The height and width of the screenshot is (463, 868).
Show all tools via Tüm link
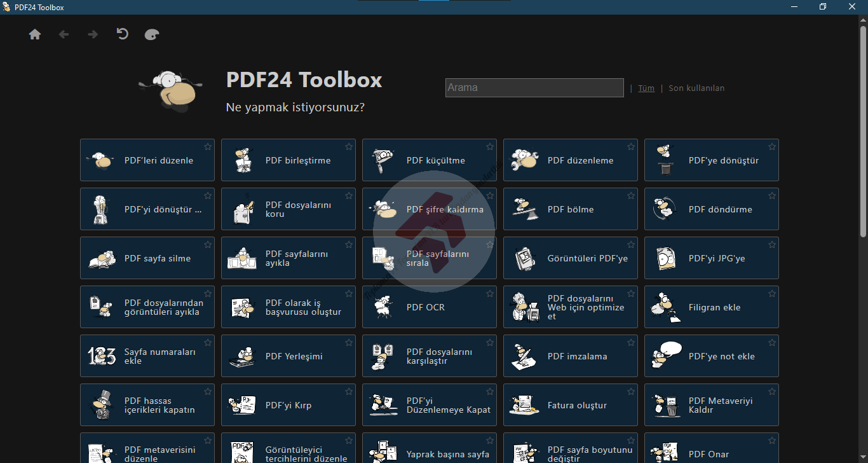pyautogui.click(x=646, y=88)
